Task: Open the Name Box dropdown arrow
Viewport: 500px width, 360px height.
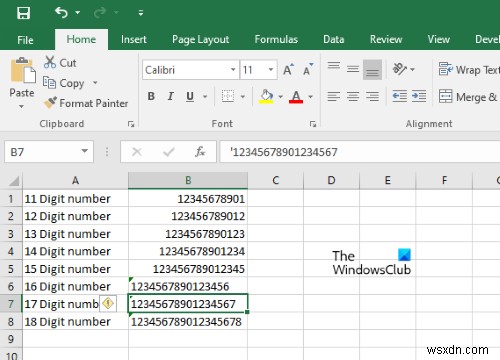Action: tap(85, 152)
